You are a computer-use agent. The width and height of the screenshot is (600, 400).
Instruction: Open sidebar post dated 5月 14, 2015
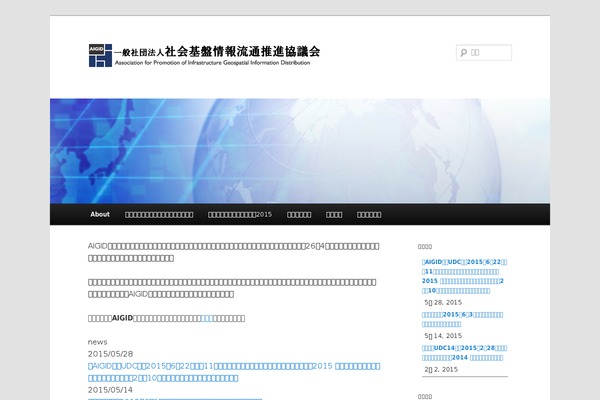point(462,319)
